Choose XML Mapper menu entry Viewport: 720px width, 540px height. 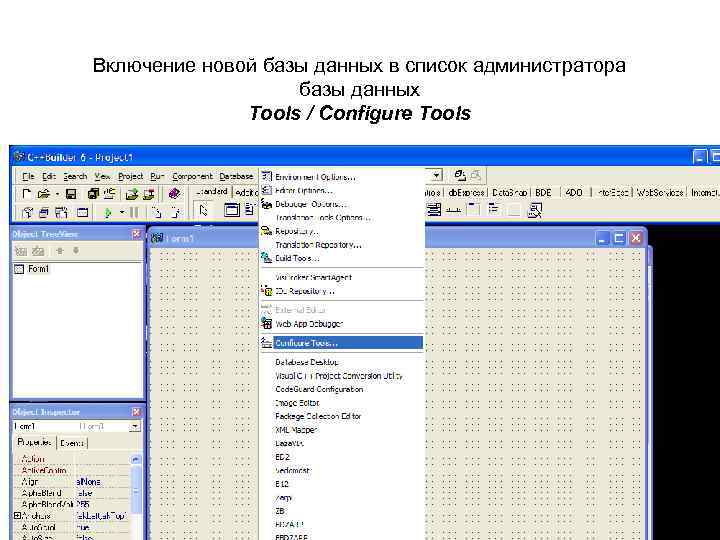(x=342, y=430)
